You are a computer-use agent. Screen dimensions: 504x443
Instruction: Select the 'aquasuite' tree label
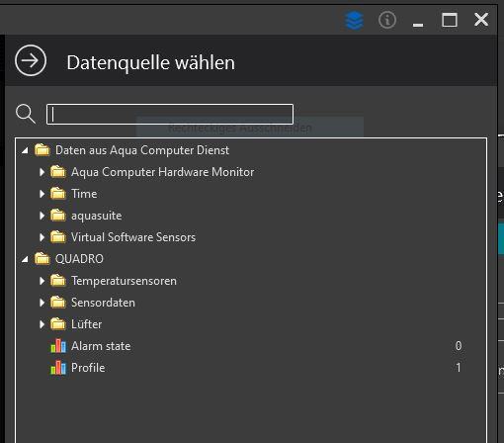click(97, 216)
